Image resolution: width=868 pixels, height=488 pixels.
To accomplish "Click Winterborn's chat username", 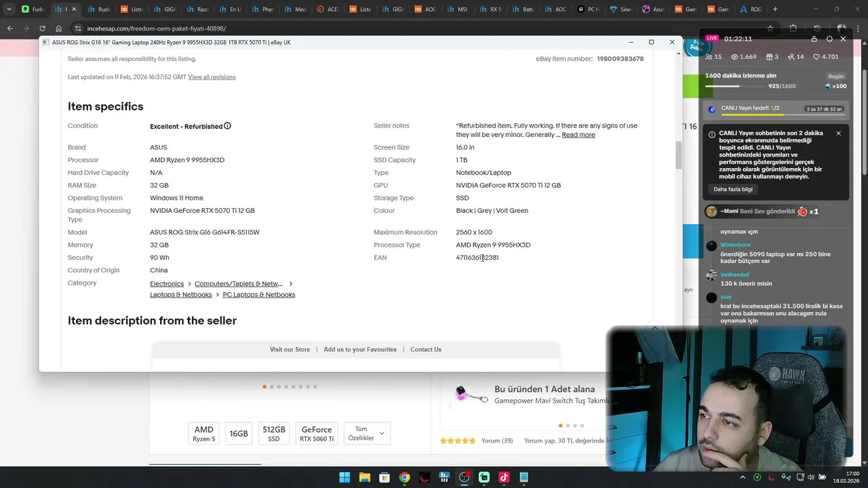I will click(735, 245).
